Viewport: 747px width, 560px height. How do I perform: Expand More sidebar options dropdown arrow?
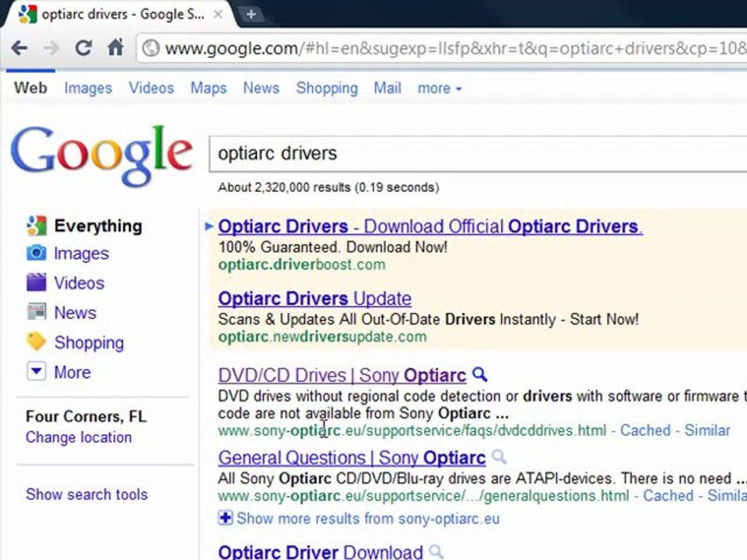(37, 372)
